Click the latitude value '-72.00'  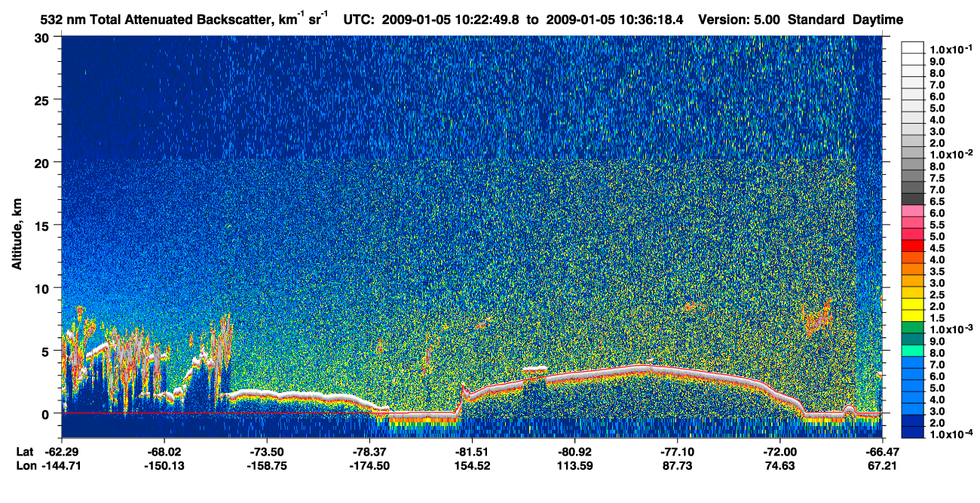click(779, 452)
